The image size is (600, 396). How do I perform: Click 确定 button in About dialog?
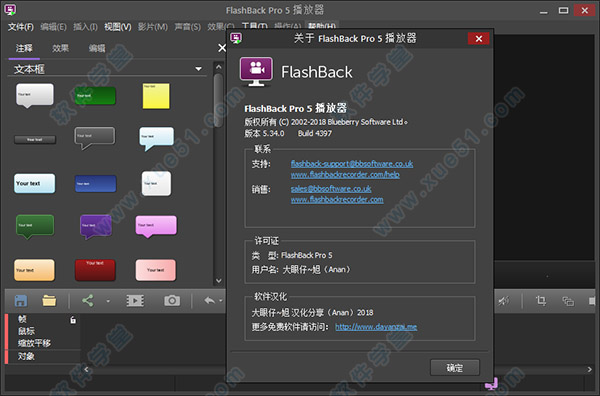455,368
